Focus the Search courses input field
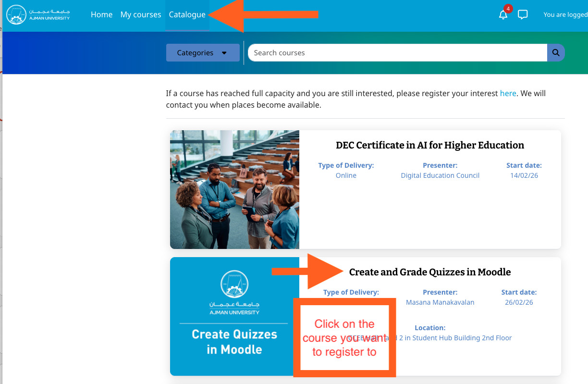The image size is (588, 384). 397,53
